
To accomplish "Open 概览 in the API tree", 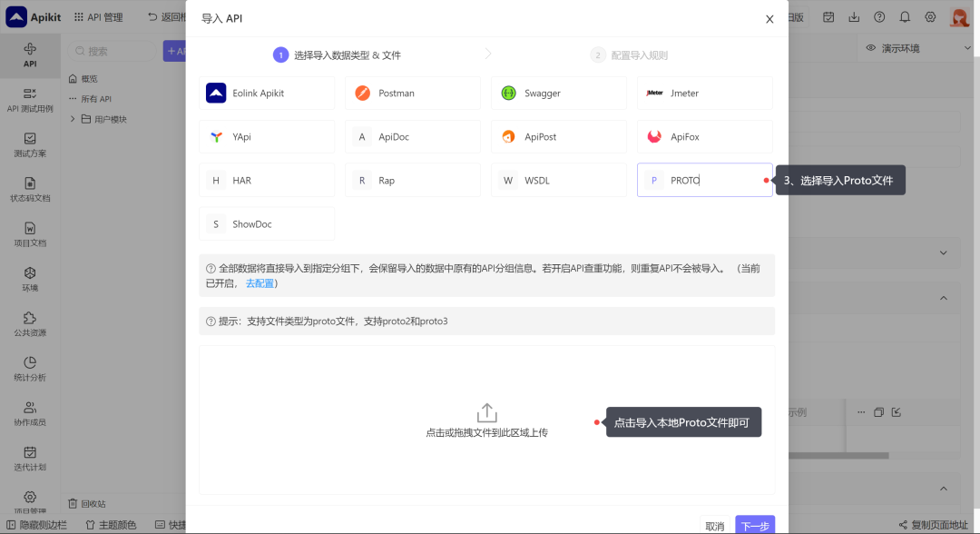I will (x=83, y=79).
